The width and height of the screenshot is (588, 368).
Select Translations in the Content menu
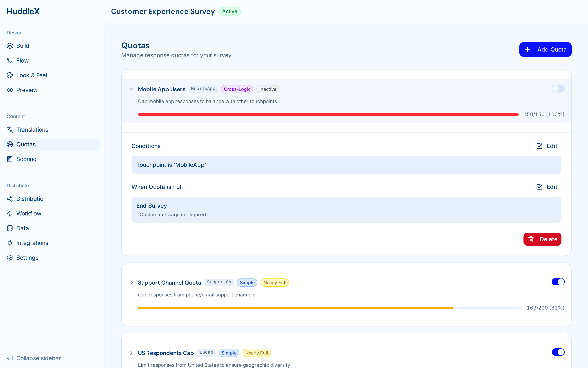pos(52,130)
